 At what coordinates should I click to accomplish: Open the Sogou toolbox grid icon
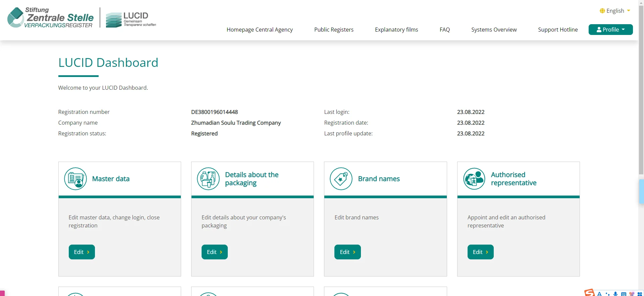pos(640,294)
